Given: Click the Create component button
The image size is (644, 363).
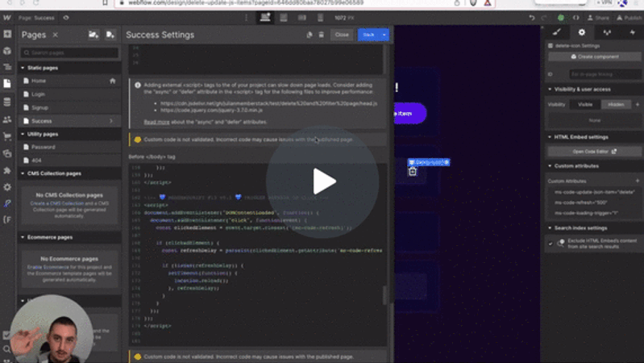Looking at the screenshot, I should (594, 56).
